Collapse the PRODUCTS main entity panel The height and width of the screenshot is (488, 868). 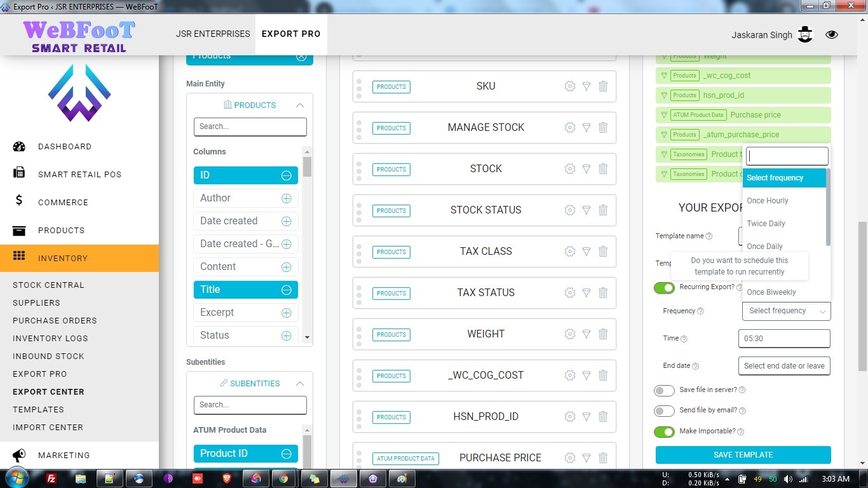click(x=300, y=105)
